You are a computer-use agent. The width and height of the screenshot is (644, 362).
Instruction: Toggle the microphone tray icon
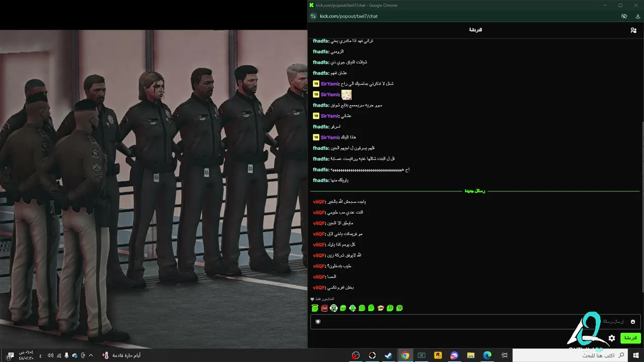coord(66,355)
